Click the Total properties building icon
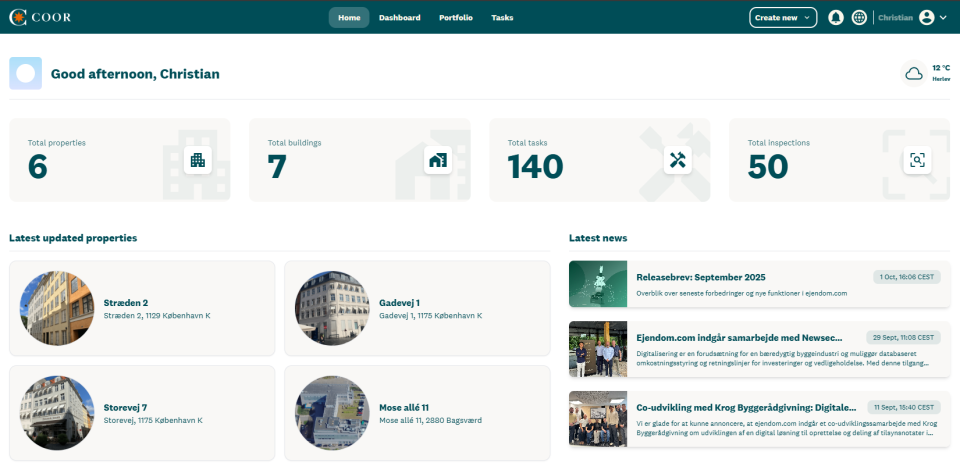960x466 pixels. point(198,160)
